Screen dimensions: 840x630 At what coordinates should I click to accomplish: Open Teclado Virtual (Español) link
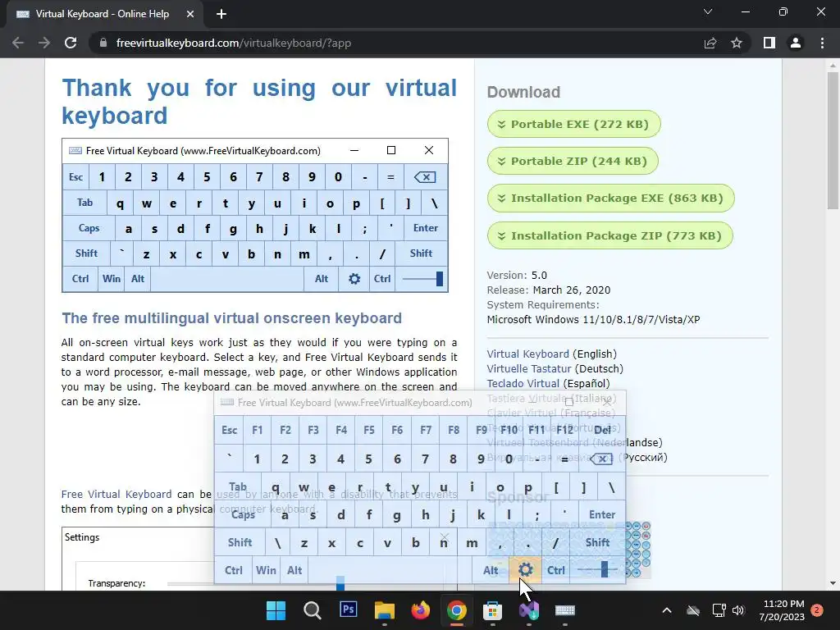click(523, 384)
